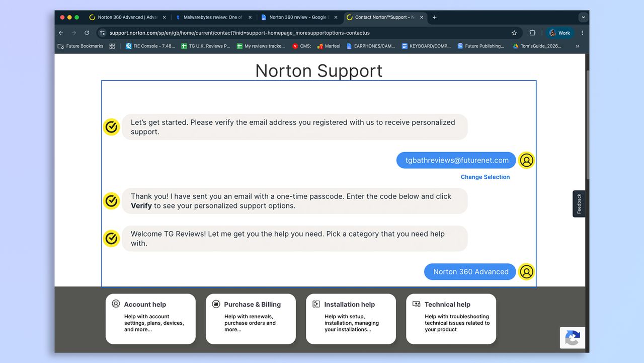Screen dimensions: 644x363
Task: Choose the Technical help category card
Action: [451, 319]
